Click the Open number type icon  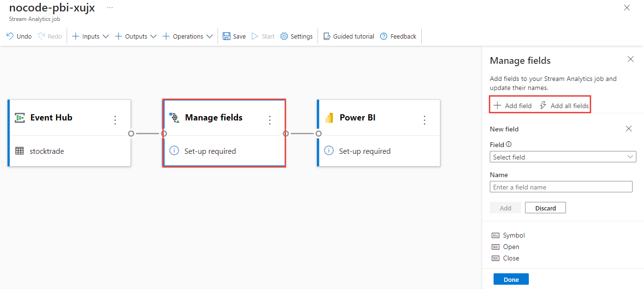[x=495, y=247]
